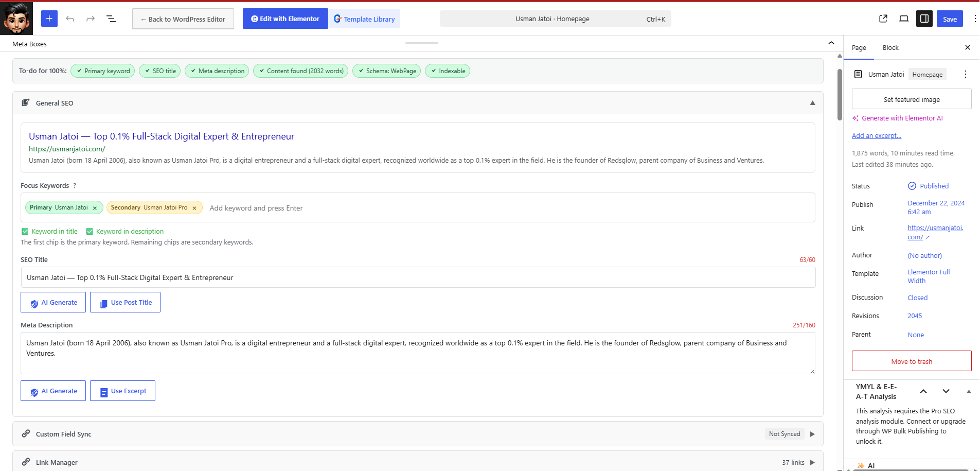This screenshot has width=980, height=471.
Task: Close the settings sidebar panel
Action: coord(968,47)
